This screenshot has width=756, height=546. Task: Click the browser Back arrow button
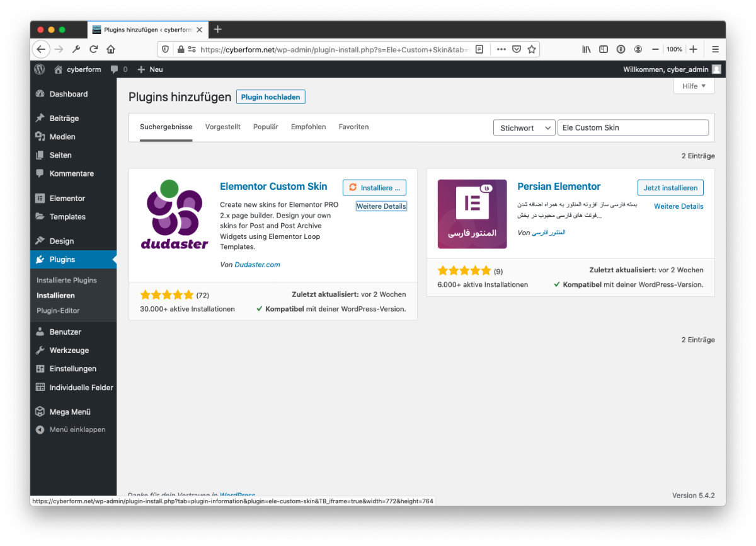(x=41, y=49)
